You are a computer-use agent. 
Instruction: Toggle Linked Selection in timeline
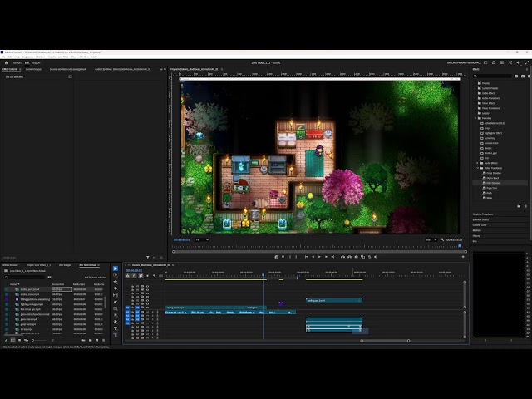[140, 276]
